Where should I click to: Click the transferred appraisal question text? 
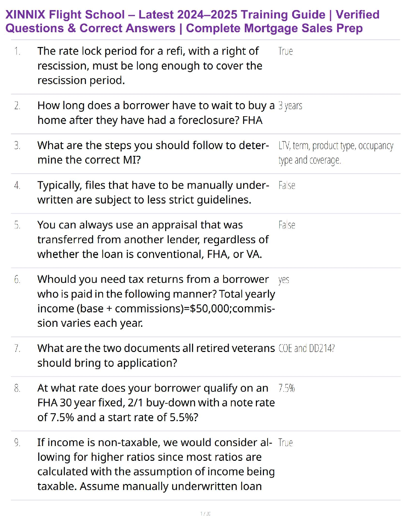tap(153, 239)
